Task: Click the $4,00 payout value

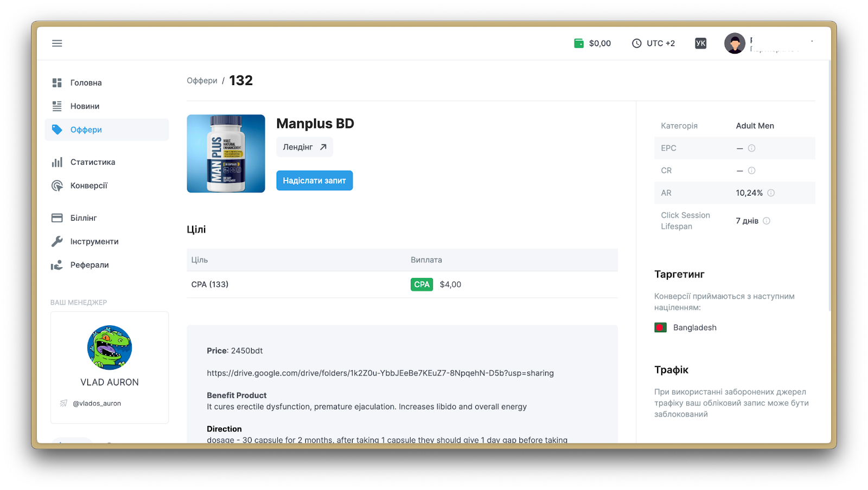Action: tap(450, 285)
